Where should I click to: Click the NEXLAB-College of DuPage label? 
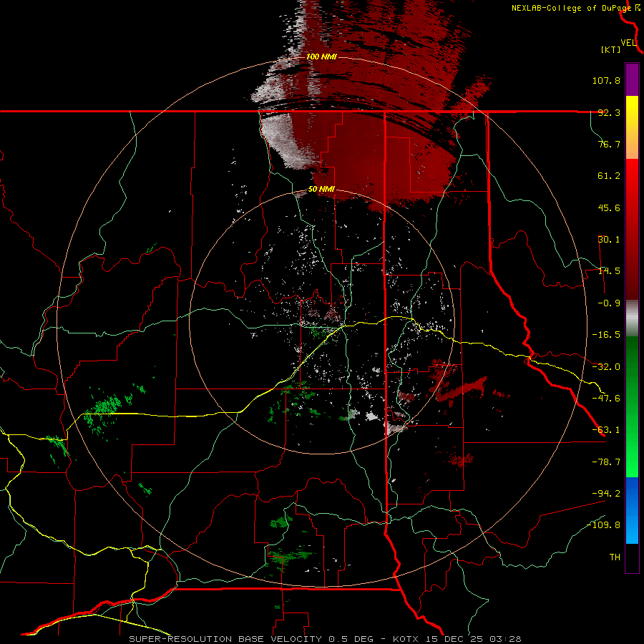571,8
